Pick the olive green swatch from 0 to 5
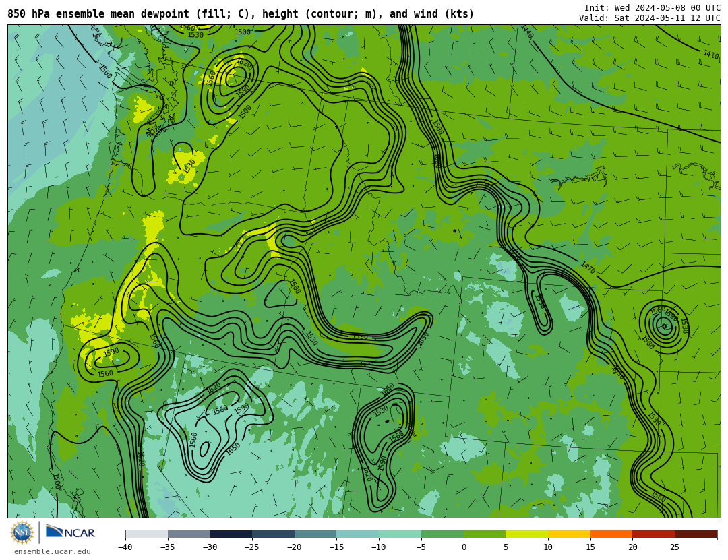Image resolution: width=728 pixels, height=560 pixels. [x=484, y=534]
